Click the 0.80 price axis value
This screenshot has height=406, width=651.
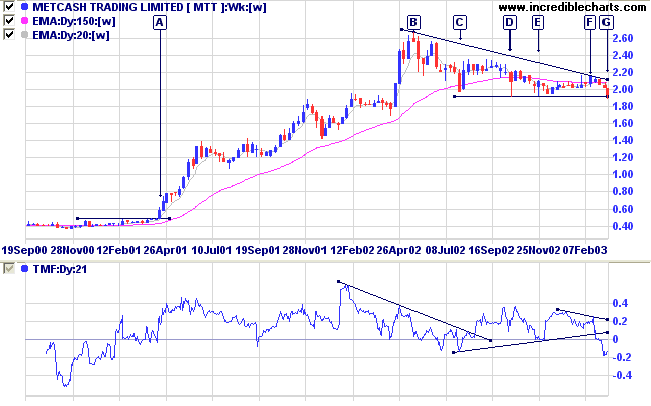(x=623, y=192)
